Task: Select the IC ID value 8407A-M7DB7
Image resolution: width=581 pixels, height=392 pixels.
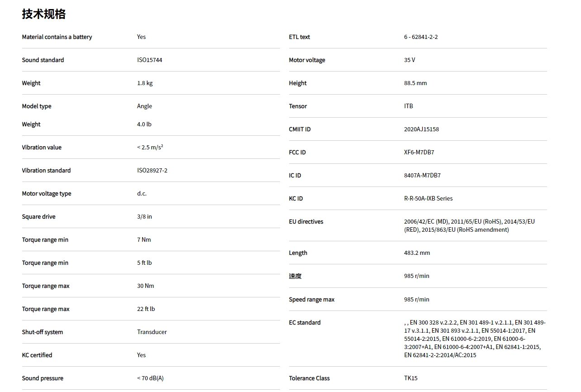Action: [x=422, y=175]
